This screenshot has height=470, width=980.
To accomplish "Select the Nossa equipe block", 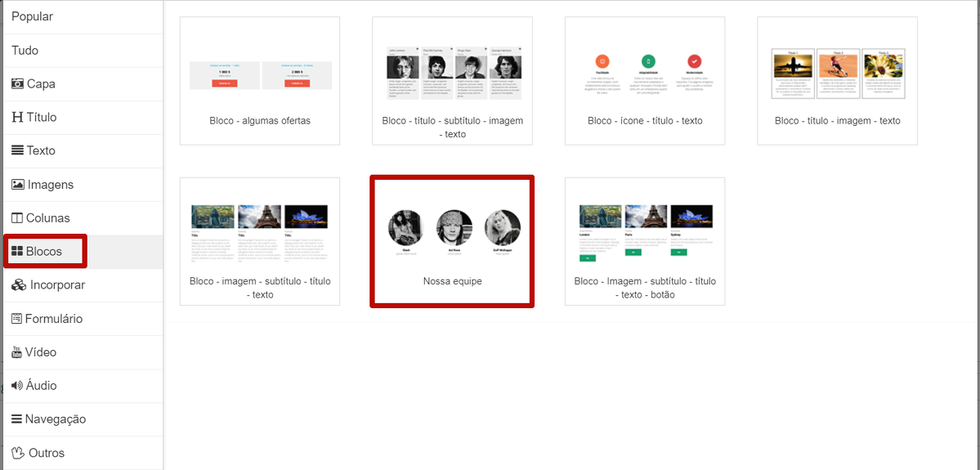I will coord(452,241).
